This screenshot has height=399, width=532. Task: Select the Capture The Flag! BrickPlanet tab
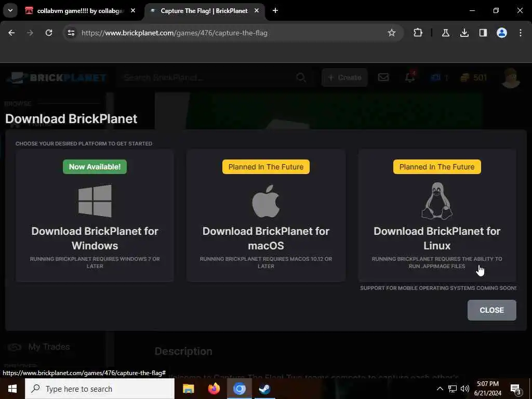point(204,11)
